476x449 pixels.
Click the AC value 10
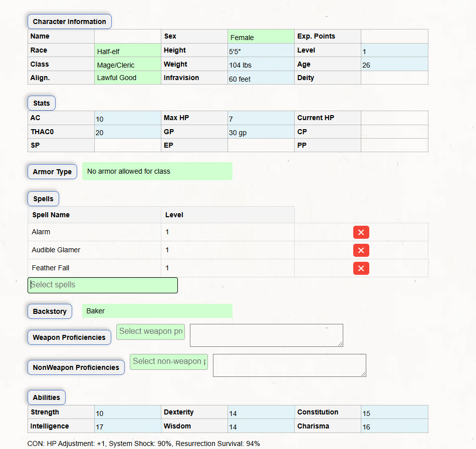coord(127,118)
